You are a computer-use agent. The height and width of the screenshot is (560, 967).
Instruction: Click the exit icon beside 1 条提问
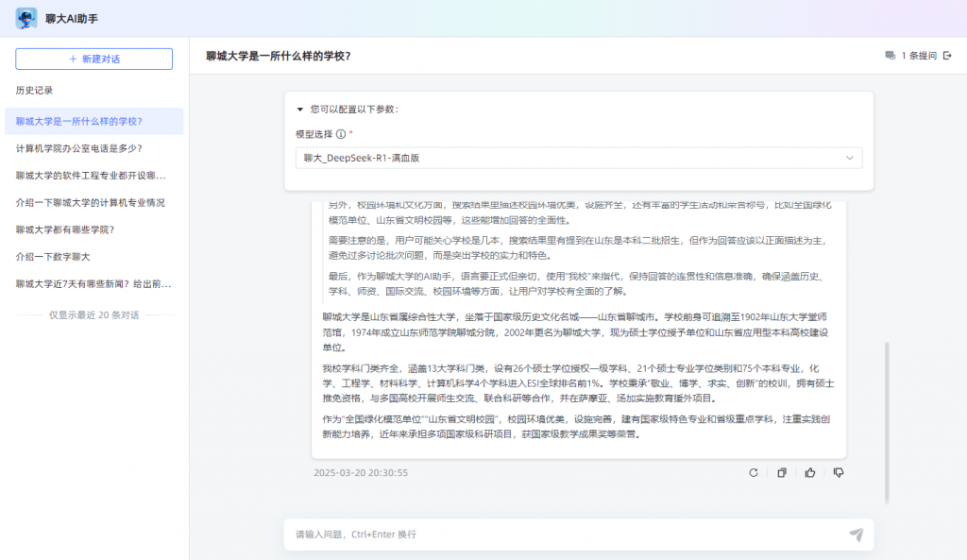pos(947,56)
